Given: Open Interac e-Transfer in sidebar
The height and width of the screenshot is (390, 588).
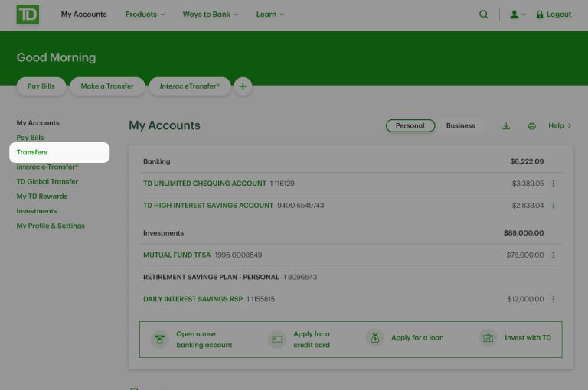Looking at the screenshot, I should pos(47,167).
